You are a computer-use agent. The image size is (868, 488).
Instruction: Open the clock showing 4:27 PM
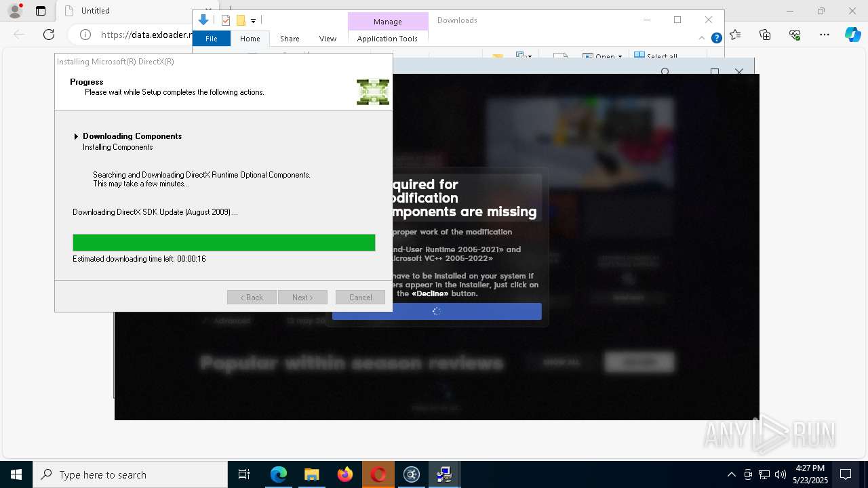click(x=810, y=474)
